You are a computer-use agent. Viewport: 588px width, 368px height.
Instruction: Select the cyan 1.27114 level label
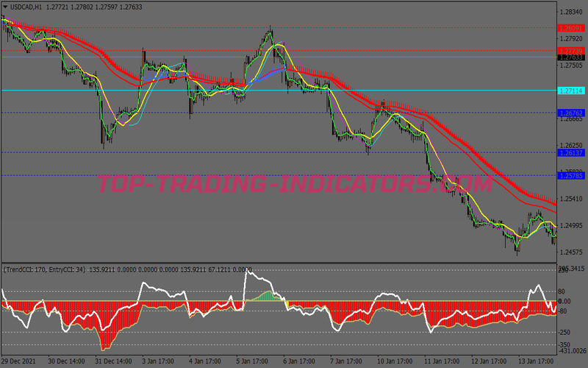point(571,91)
